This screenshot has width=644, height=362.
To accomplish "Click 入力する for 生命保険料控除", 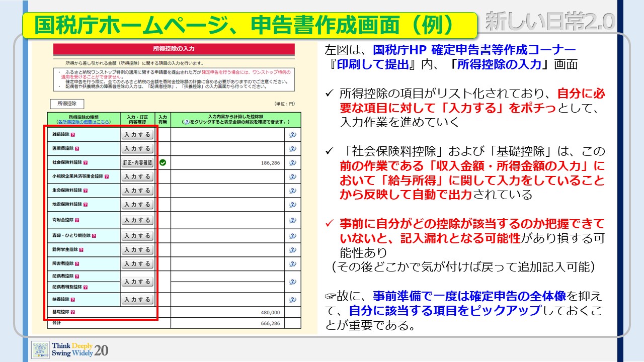I will tap(137, 191).
